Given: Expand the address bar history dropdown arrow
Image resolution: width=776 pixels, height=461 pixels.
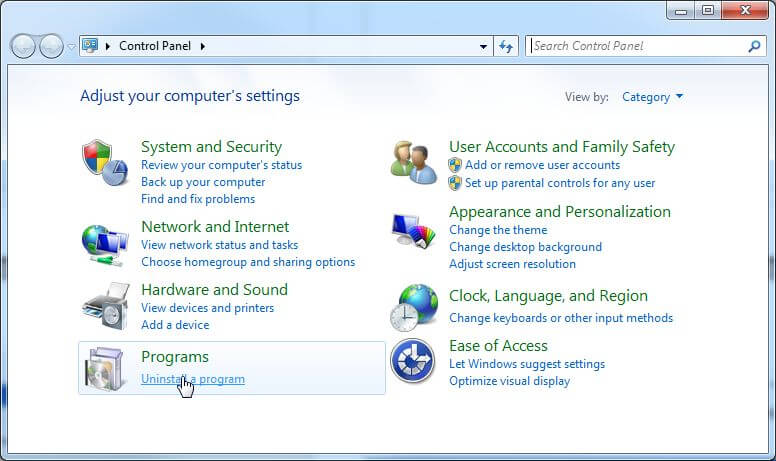Looking at the screenshot, I should [x=484, y=46].
